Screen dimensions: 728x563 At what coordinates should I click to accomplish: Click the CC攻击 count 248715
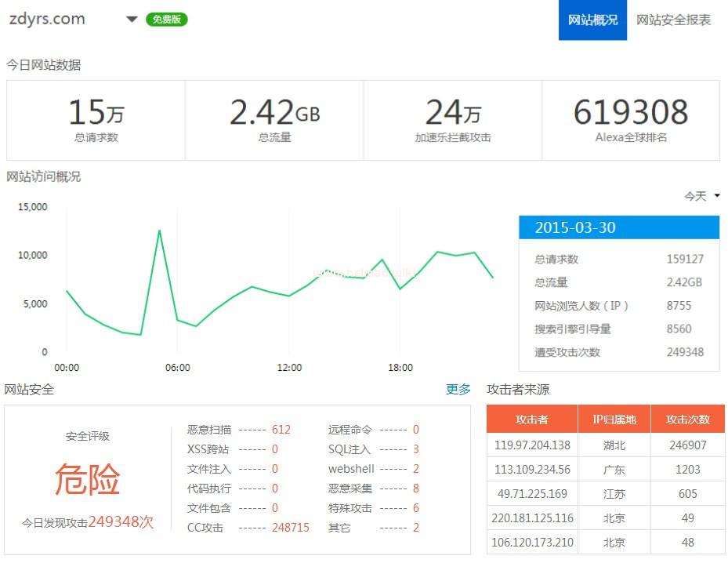[x=290, y=528]
